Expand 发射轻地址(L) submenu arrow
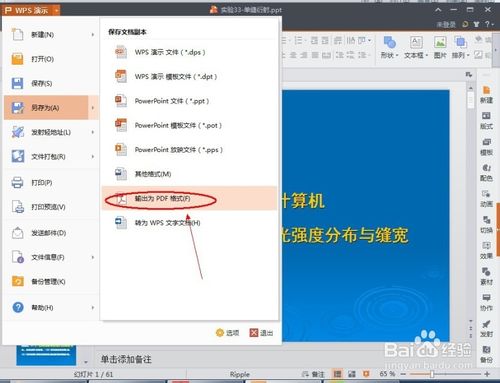The image size is (500, 383). 93,132
